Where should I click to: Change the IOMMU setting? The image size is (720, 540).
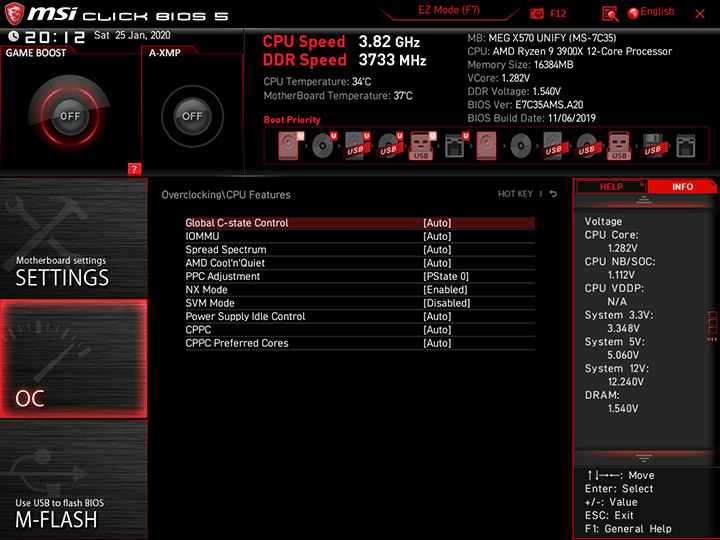[360, 236]
